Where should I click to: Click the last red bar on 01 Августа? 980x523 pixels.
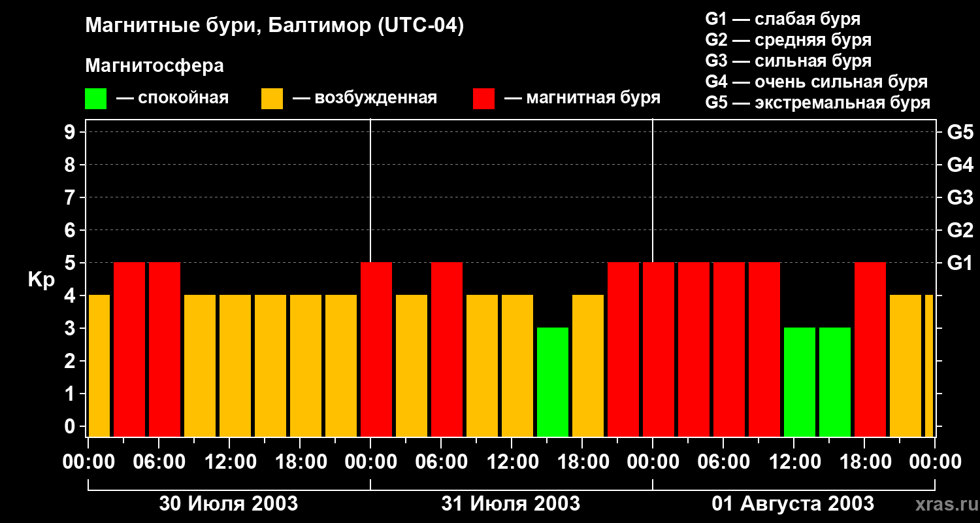pos(870,349)
